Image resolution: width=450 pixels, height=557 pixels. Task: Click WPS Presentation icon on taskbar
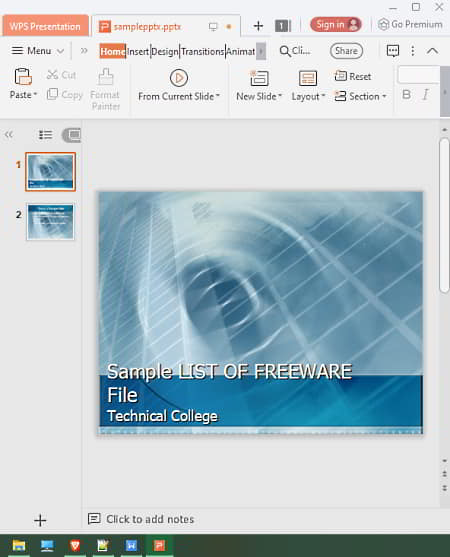pos(159,545)
